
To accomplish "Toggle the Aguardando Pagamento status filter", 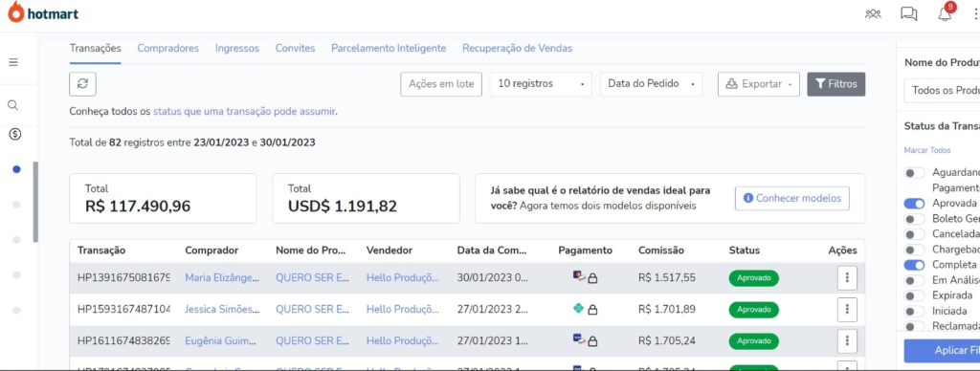I will point(914,172).
